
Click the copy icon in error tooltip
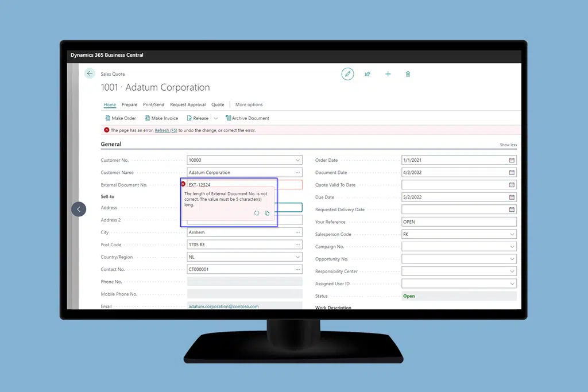(x=267, y=213)
